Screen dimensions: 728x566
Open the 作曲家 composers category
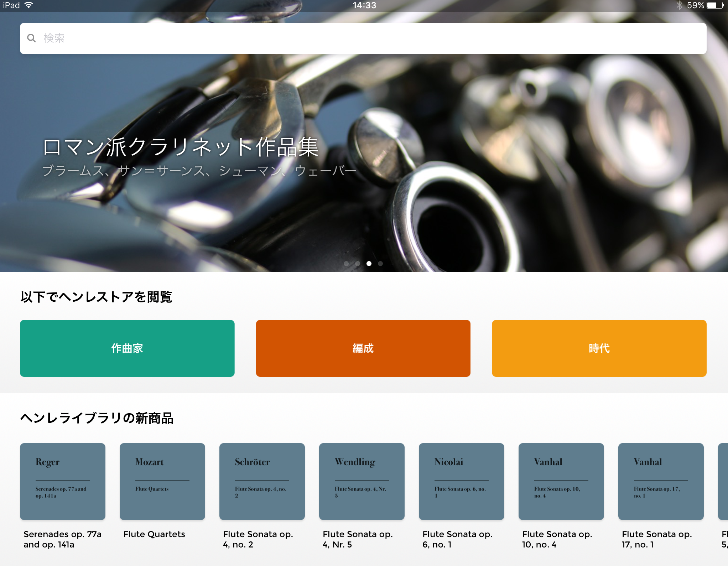click(x=127, y=348)
